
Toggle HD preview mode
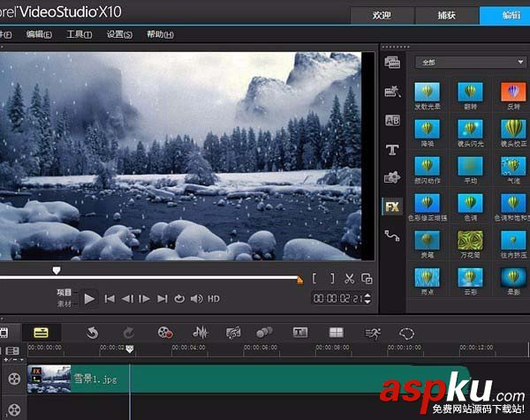(x=214, y=299)
